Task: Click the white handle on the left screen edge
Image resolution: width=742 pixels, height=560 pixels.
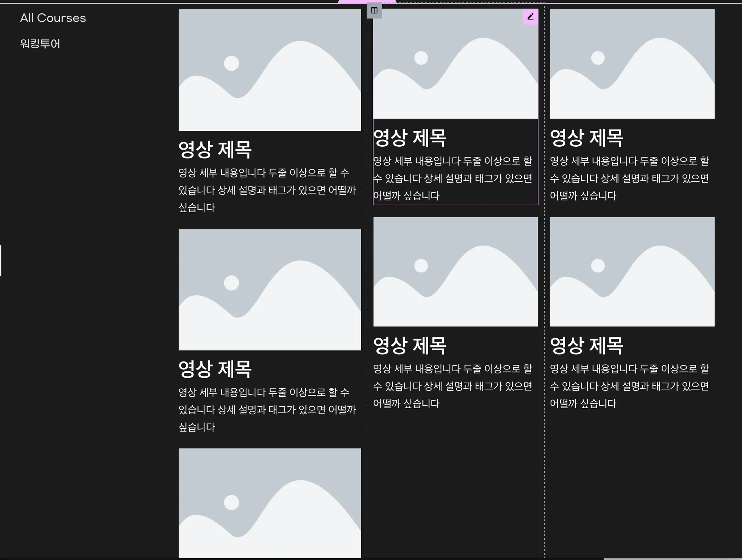Action: pos(1,261)
